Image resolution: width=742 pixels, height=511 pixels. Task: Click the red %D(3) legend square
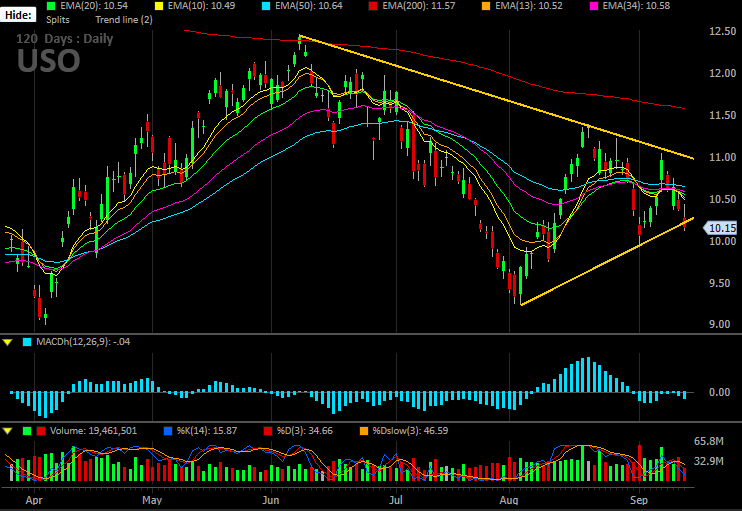(268, 431)
